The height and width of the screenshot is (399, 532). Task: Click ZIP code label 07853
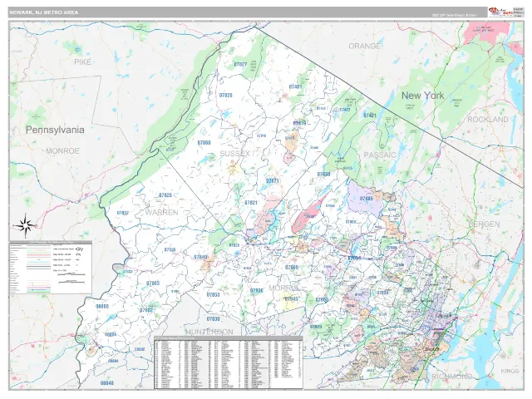(x=213, y=294)
